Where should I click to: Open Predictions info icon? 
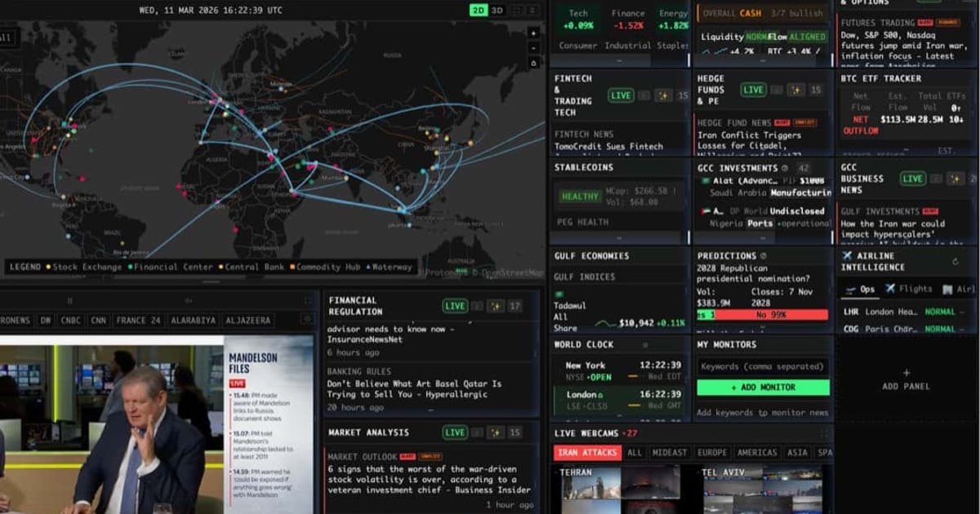(x=764, y=255)
